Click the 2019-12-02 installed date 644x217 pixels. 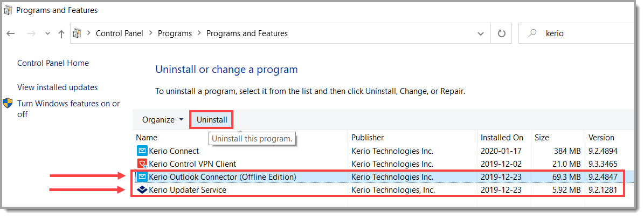click(502, 164)
